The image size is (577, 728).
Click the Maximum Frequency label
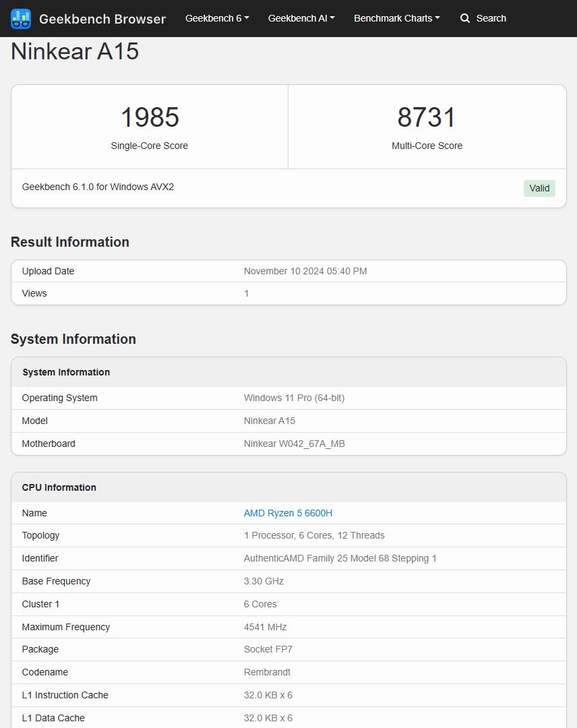(66, 627)
